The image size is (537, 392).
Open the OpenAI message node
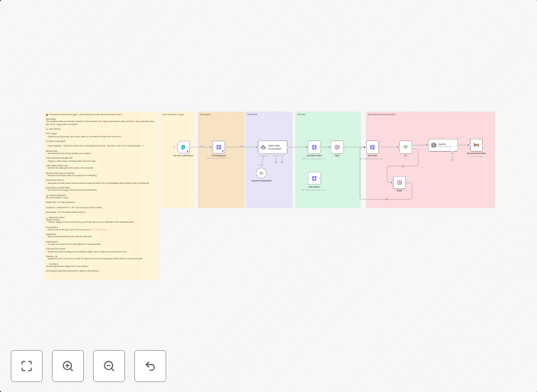click(x=442, y=145)
